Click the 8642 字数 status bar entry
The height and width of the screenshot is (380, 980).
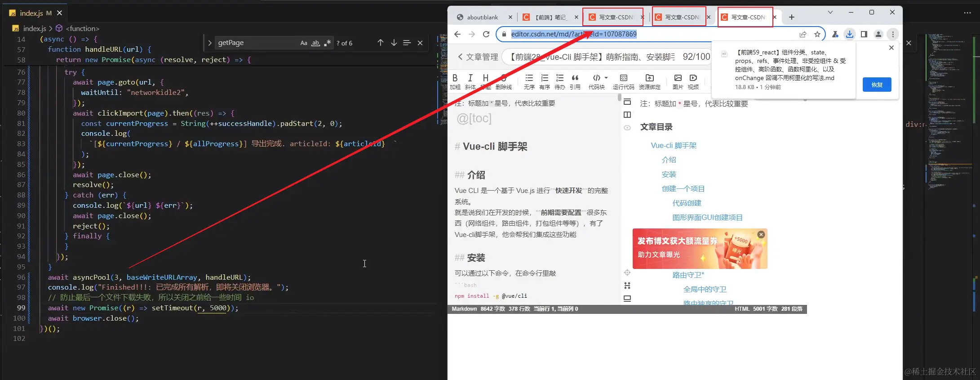click(493, 309)
